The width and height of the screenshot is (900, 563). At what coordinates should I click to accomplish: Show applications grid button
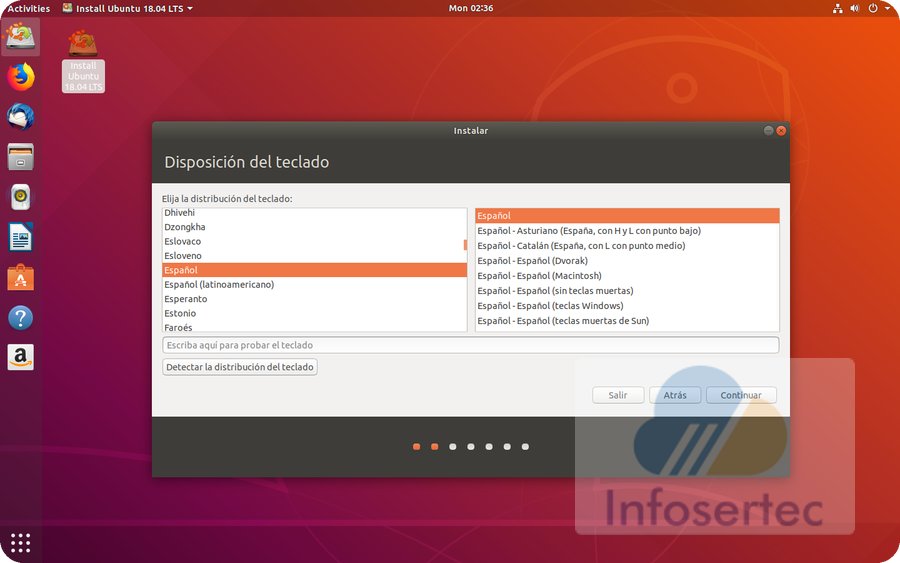coord(20,543)
